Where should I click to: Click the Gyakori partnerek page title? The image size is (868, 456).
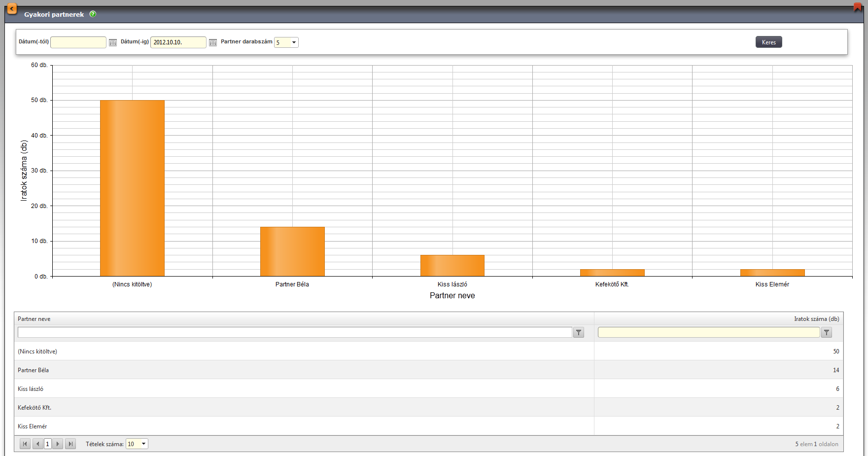54,14
